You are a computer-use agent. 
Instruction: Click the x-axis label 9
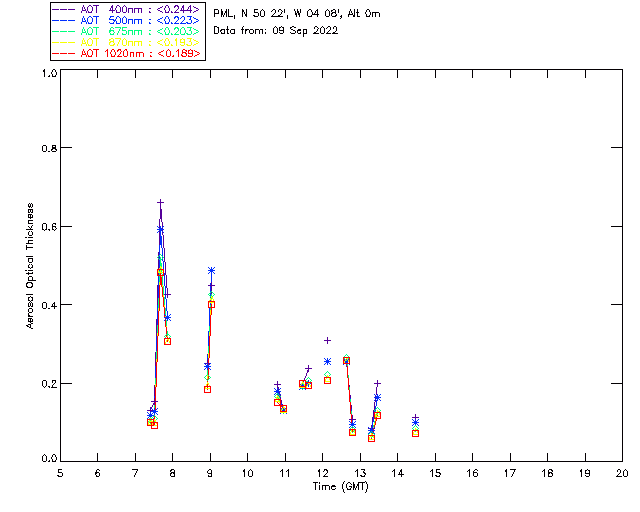coord(210,473)
